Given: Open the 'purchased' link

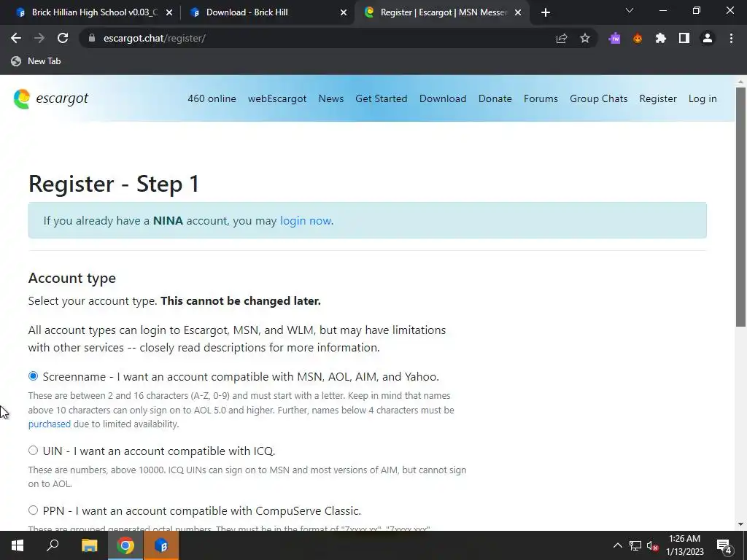Looking at the screenshot, I should point(49,424).
